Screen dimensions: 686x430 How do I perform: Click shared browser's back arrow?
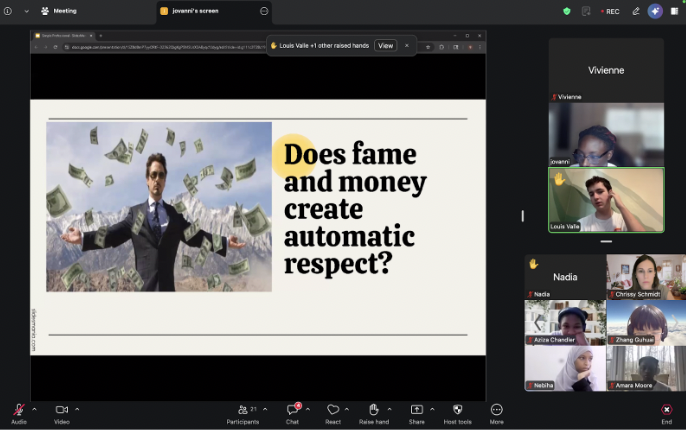[36, 47]
